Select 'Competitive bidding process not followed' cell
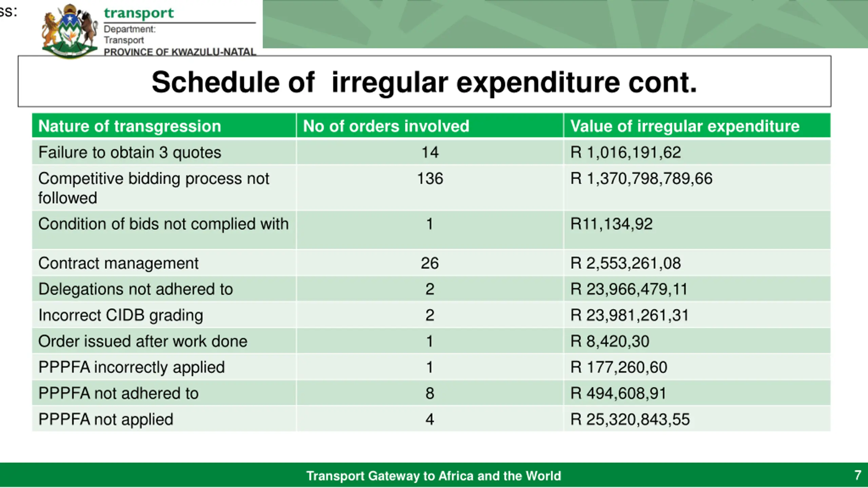 pyautogui.click(x=164, y=188)
